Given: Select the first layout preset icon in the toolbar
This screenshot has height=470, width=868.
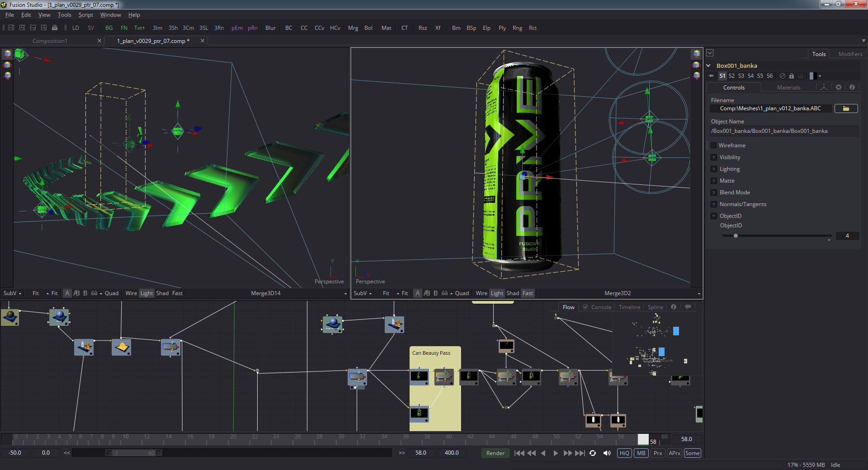Looking at the screenshot, I should click(x=11, y=28).
